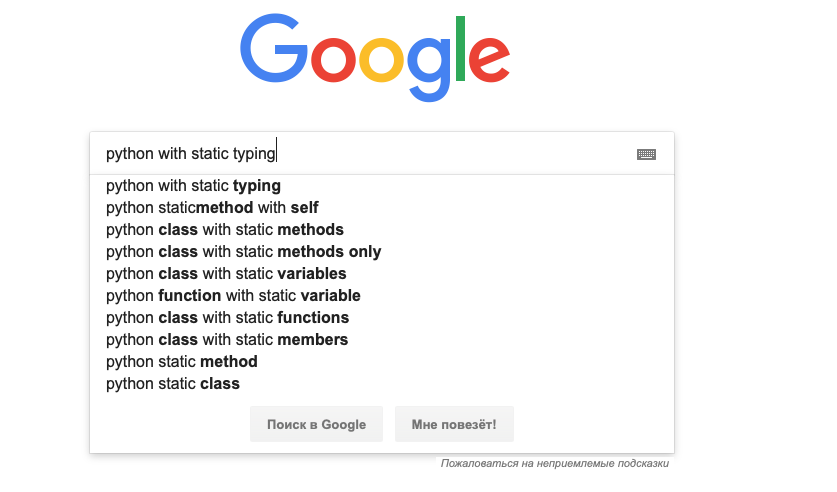The width and height of the screenshot is (837, 492).
Task: Click the green 'l' of the logo
Action: [x=460, y=49]
